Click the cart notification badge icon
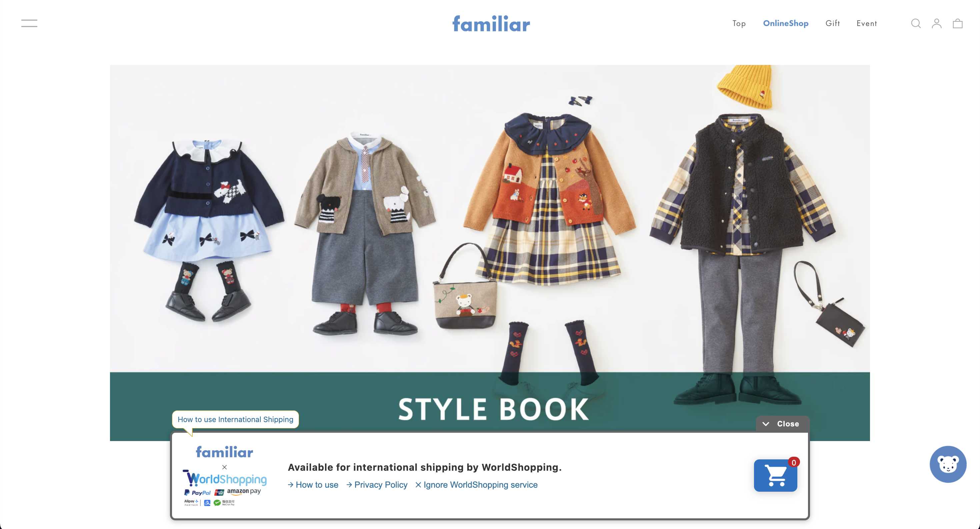This screenshot has height=529, width=980. coord(794,462)
